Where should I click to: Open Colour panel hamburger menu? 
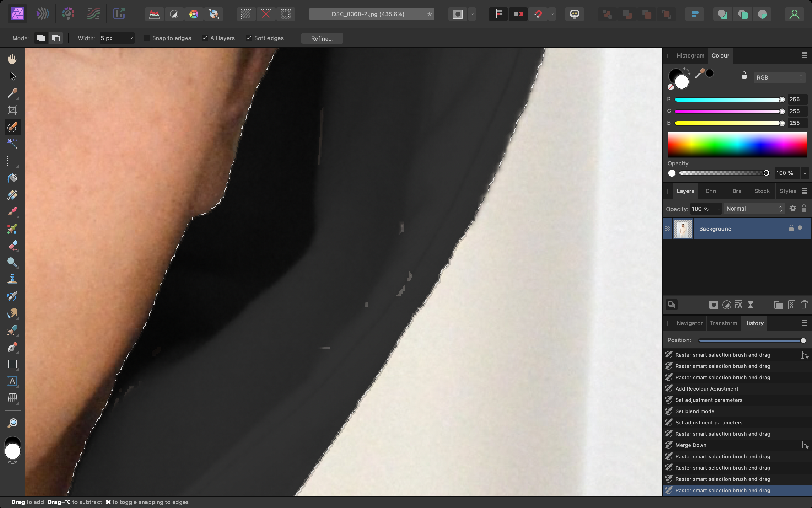point(804,55)
